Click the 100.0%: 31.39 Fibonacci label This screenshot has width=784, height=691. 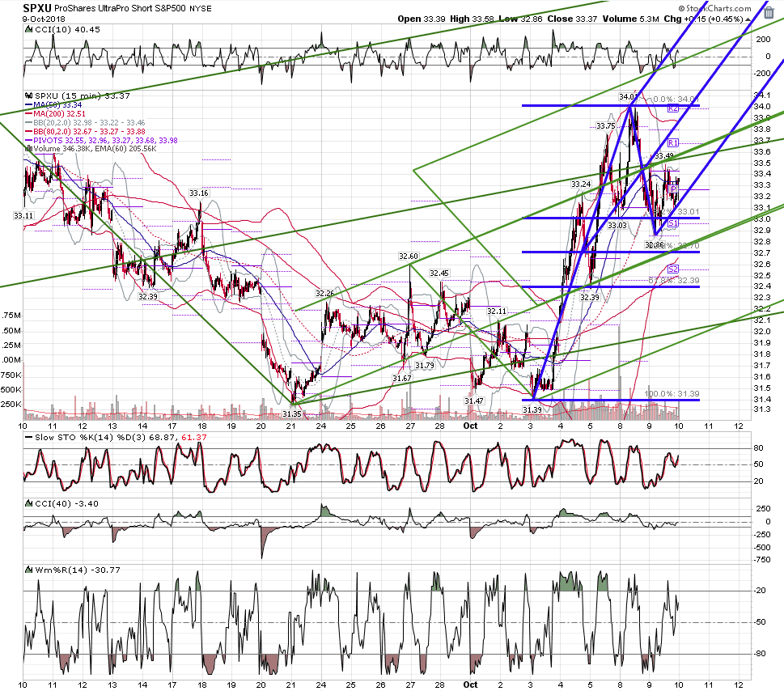tap(672, 394)
